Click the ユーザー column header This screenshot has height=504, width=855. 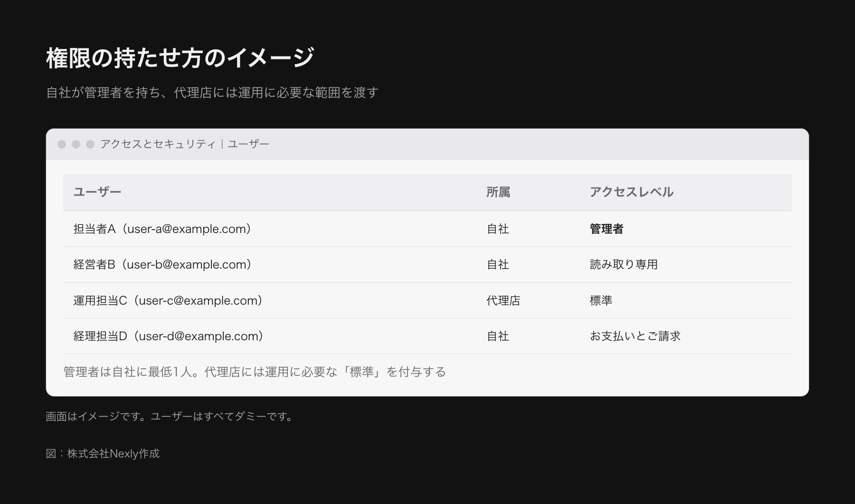(97, 192)
